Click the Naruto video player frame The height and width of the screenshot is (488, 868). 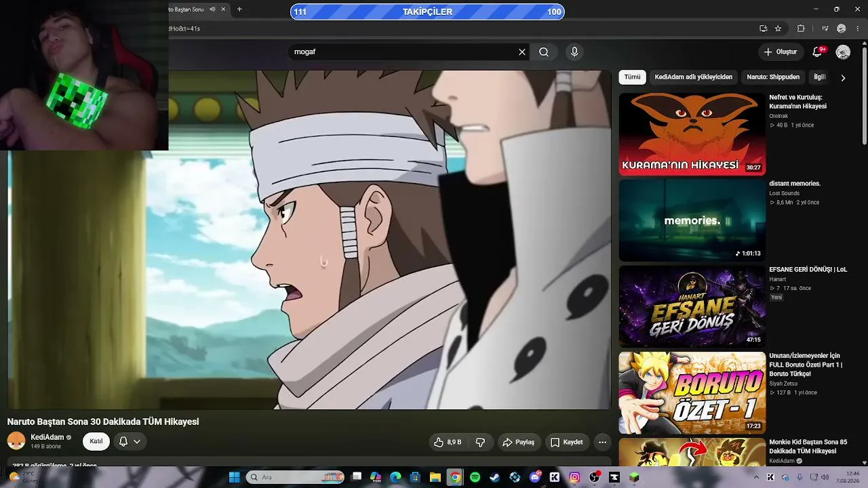(x=309, y=239)
